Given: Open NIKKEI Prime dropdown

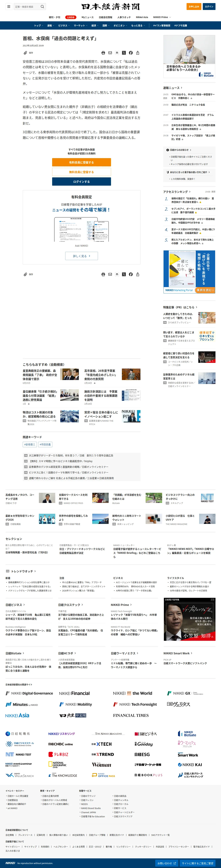Looking at the screenshot, I should (x=162, y=17).
